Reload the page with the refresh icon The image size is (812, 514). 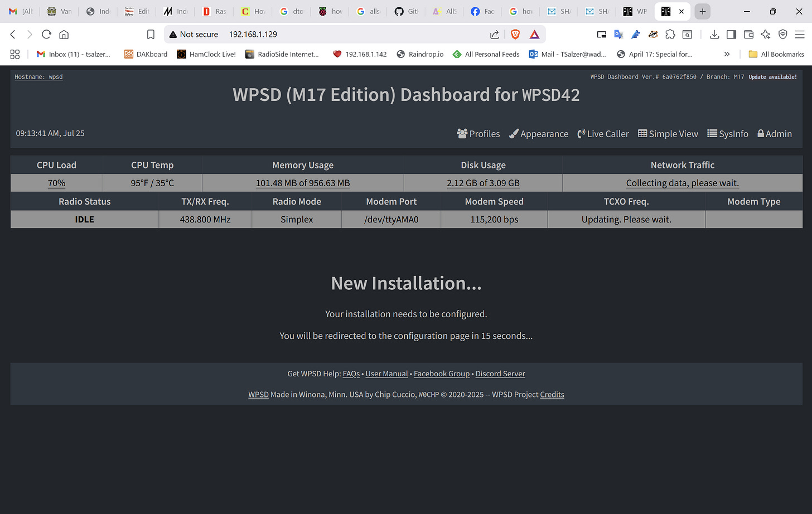coord(47,35)
